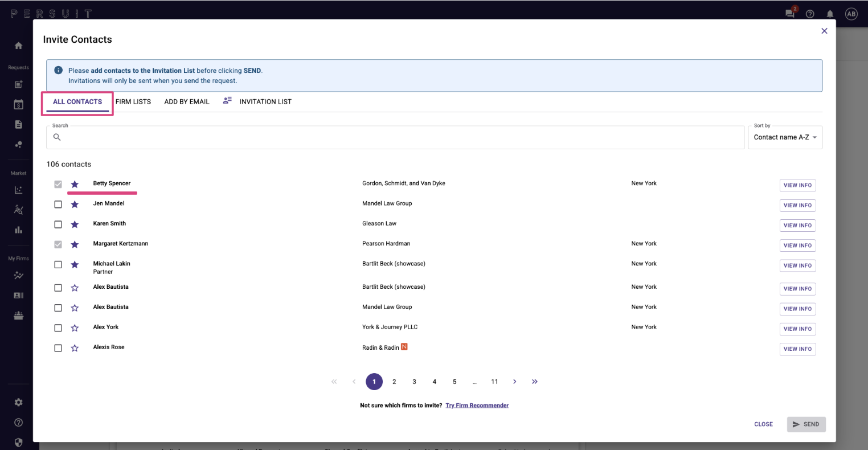Image resolution: width=868 pixels, height=450 pixels.
Task: Go to next page with right chevron
Action: [514, 382]
